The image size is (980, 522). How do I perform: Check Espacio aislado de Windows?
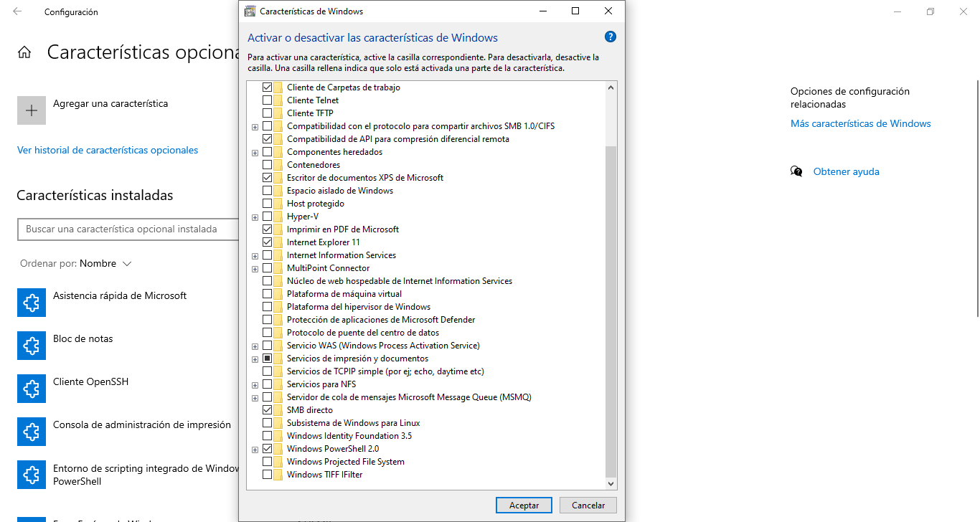[268, 191]
